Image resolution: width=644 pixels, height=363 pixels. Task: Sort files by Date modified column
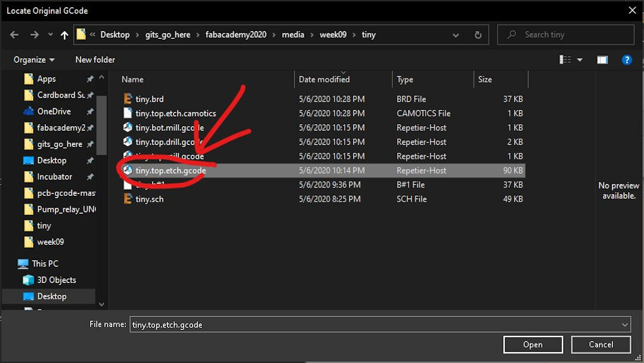[x=324, y=79]
